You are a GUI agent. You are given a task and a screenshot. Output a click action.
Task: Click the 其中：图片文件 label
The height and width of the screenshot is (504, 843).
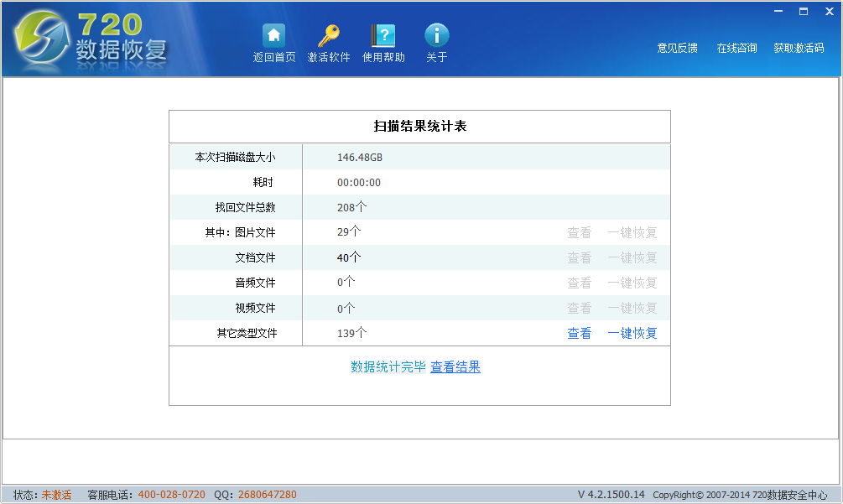point(240,232)
